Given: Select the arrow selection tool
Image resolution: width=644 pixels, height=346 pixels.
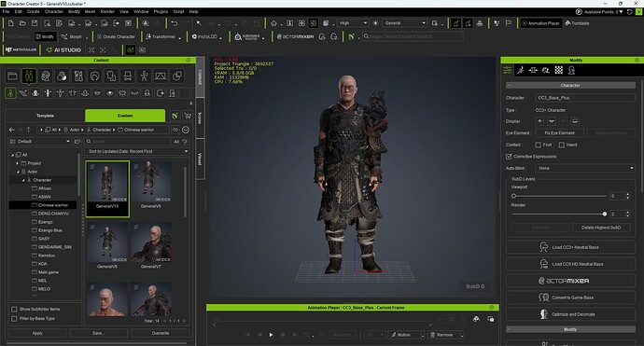Looking at the screenshot, I should tap(199, 23).
